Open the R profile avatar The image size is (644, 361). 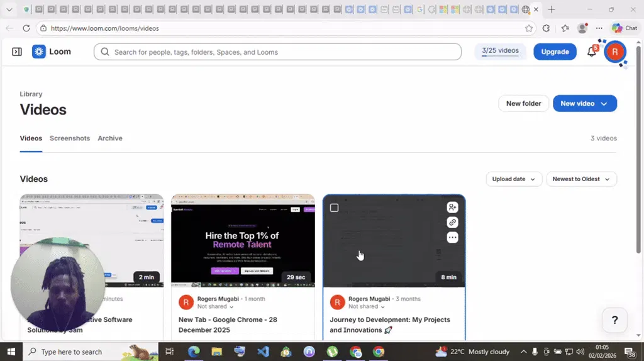(615, 52)
